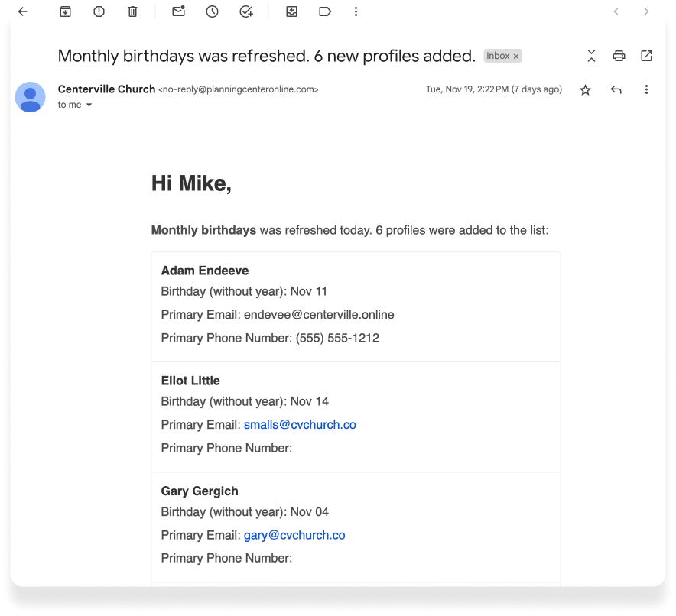
Task: Open message more actions menu
Action: pyautogui.click(x=646, y=90)
